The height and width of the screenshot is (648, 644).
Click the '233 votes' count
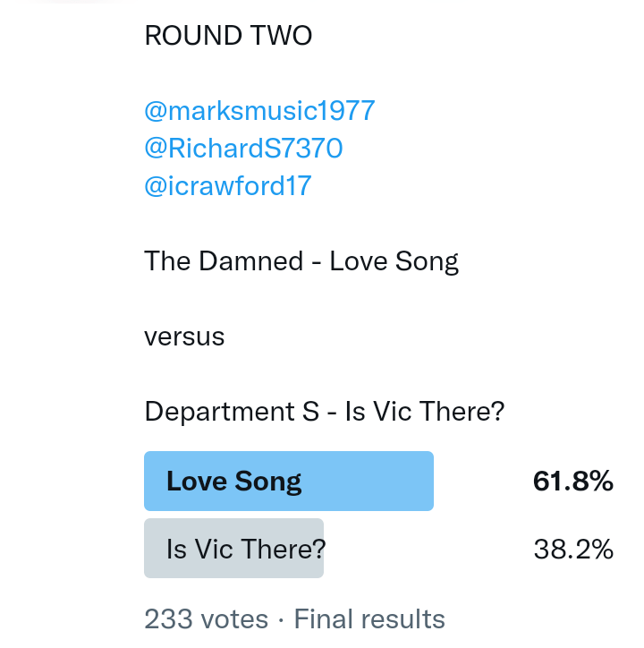(206, 618)
